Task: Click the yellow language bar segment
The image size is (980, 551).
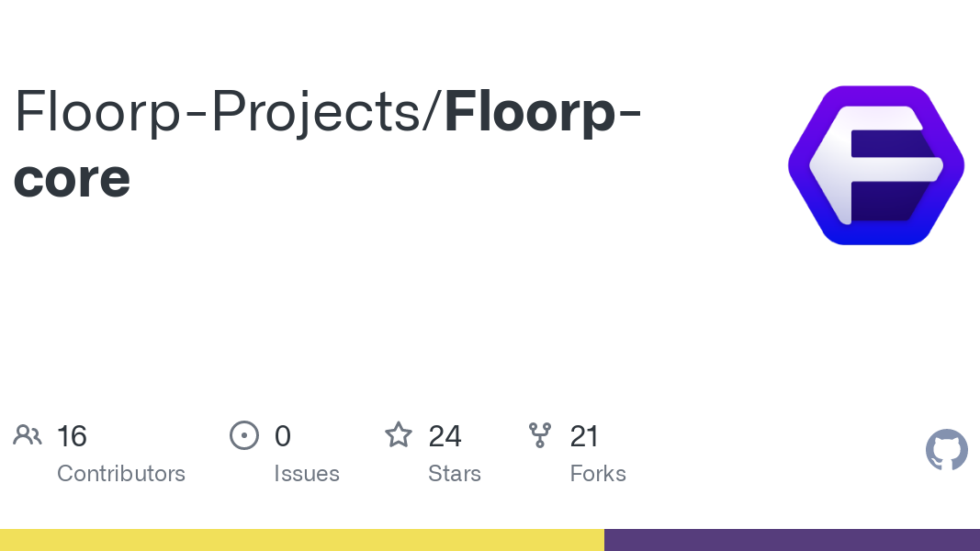Action: [x=302, y=540]
